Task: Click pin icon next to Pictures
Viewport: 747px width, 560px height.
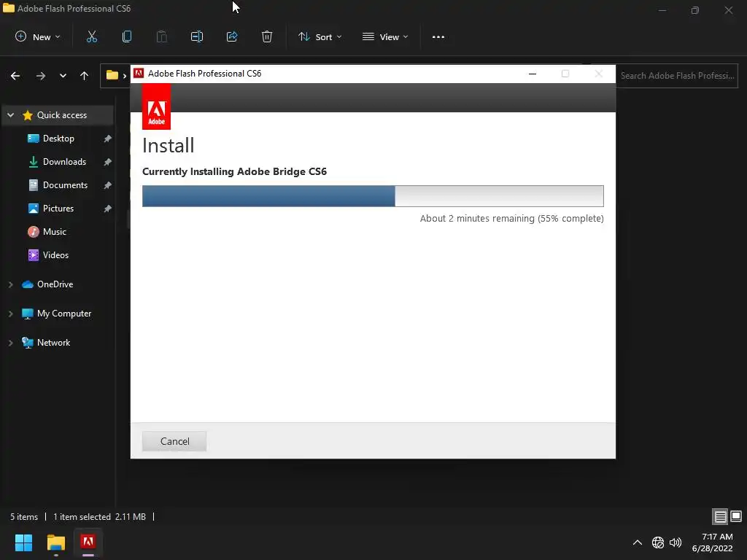Action: (x=108, y=209)
